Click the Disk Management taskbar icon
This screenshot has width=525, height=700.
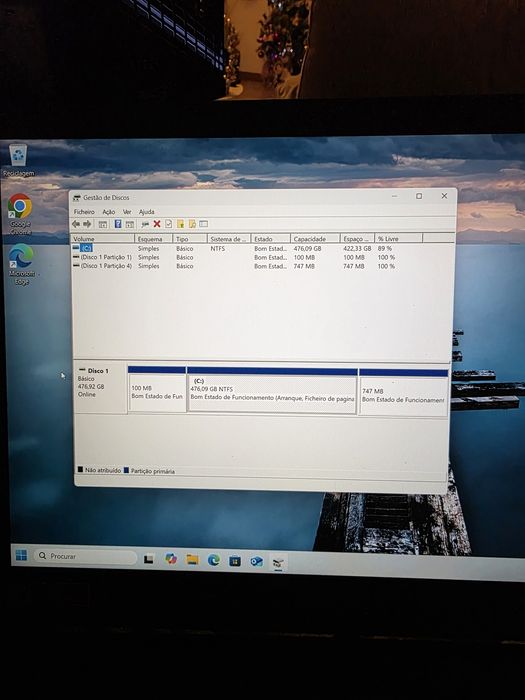click(x=278, y=562)
